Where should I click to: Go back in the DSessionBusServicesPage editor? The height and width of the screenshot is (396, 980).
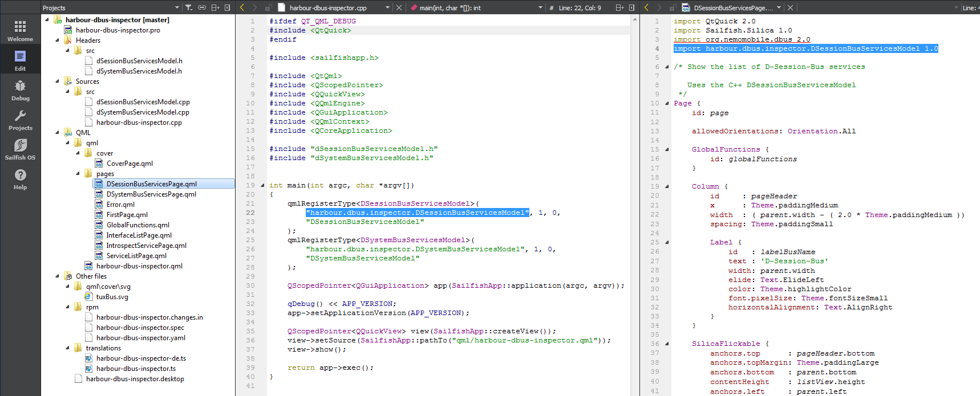pyautogui.click(x=646, y=7)
